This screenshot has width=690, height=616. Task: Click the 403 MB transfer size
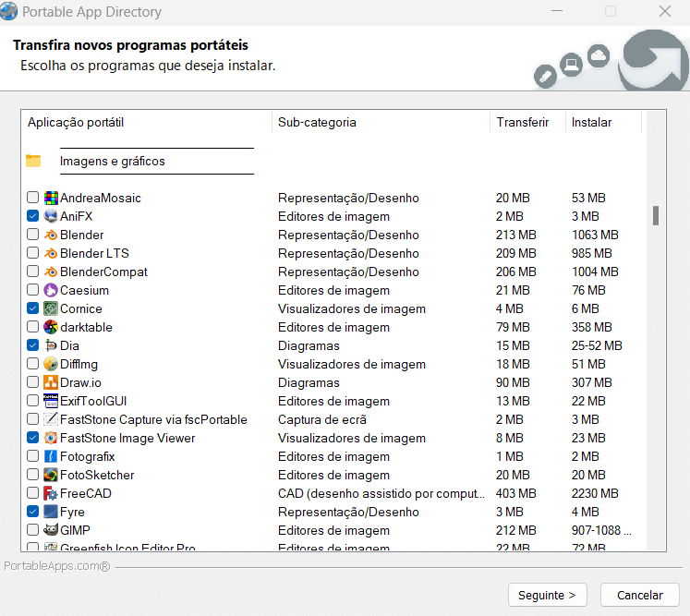(515, 494)
